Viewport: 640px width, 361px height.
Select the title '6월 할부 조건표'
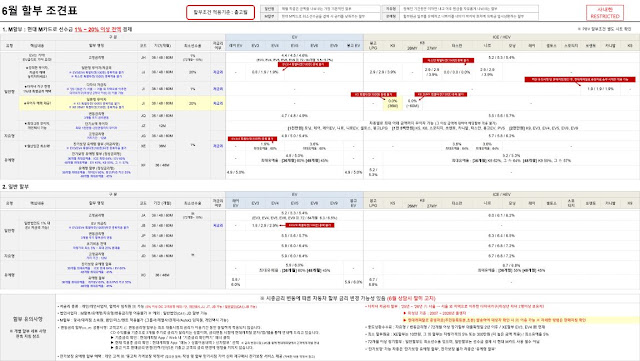(x=39, y=11)
